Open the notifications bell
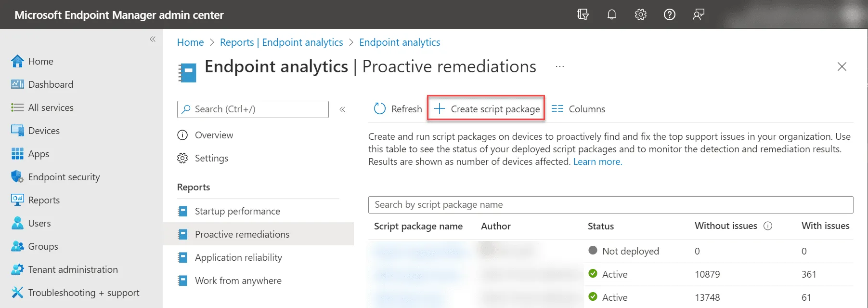This screenshot has height=308, width=868. (612, 14)
